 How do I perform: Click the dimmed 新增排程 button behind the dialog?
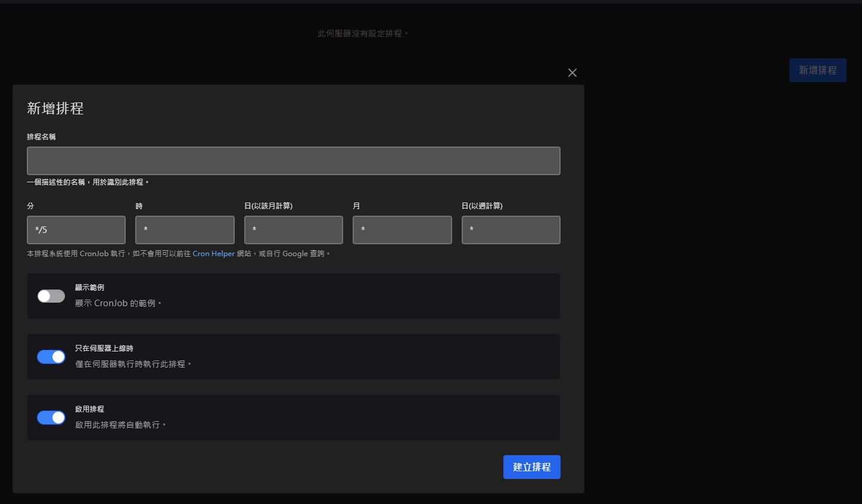coord(817,70)
